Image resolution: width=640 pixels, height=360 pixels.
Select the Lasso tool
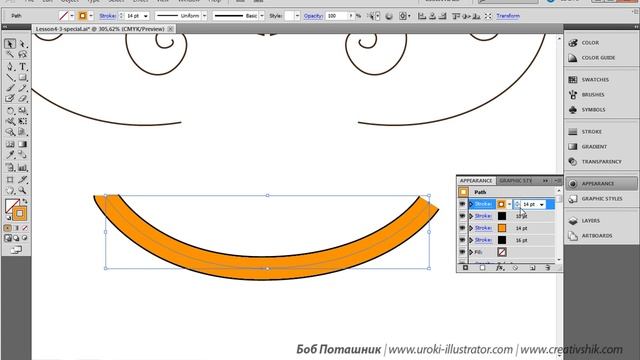coord(22,55)
